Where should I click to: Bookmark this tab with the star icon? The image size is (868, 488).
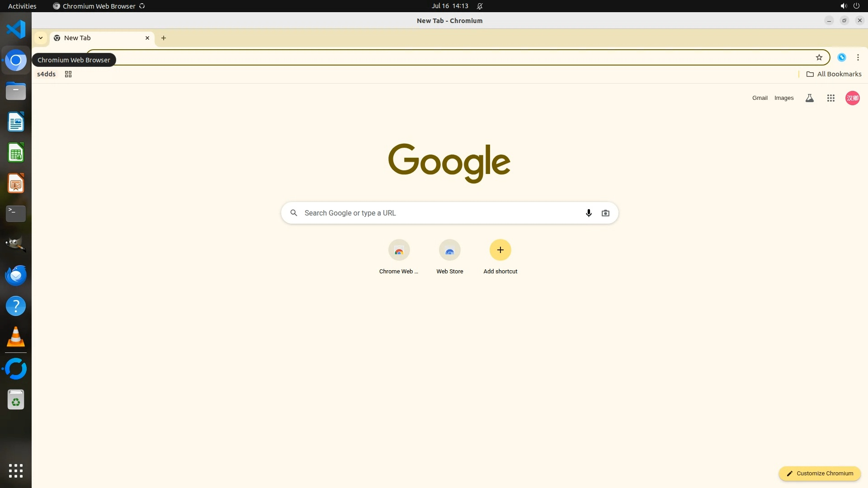point(819,57)
